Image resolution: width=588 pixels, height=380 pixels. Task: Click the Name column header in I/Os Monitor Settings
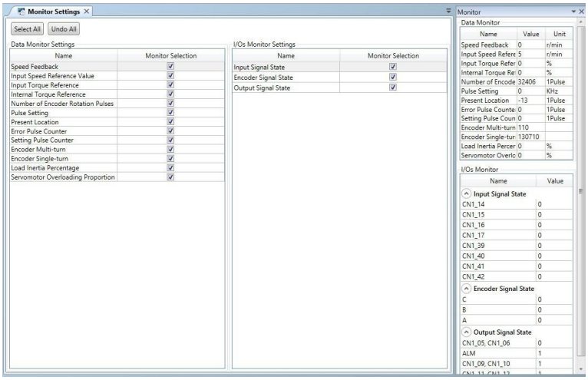click(x=286, y=55)
